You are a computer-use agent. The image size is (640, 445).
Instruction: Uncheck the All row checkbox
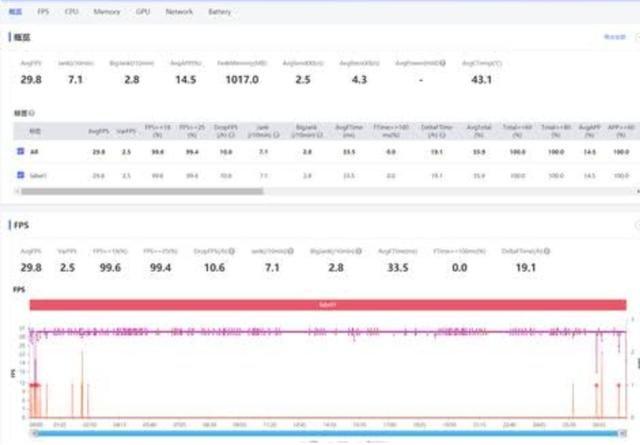20,151
